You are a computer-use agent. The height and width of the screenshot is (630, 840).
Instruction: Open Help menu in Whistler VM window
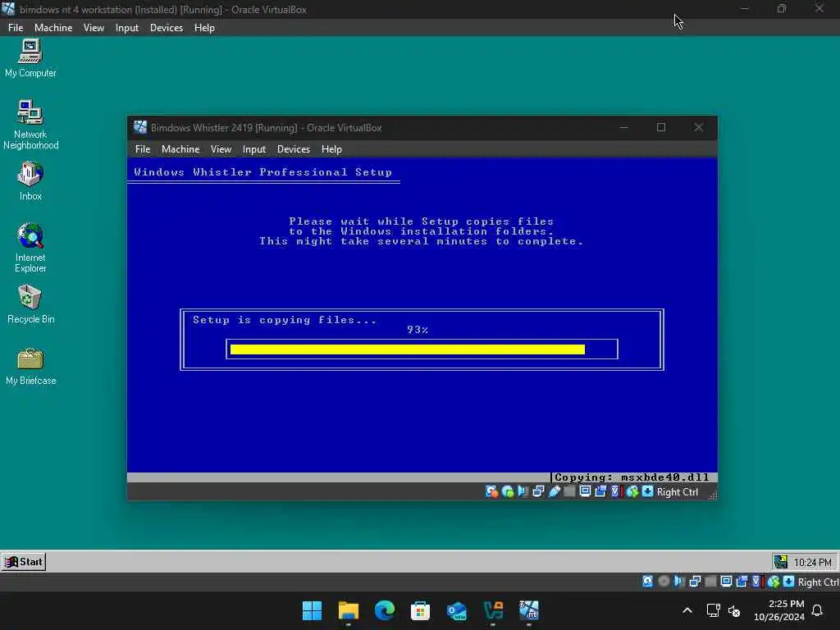click(x=331, y=149)
